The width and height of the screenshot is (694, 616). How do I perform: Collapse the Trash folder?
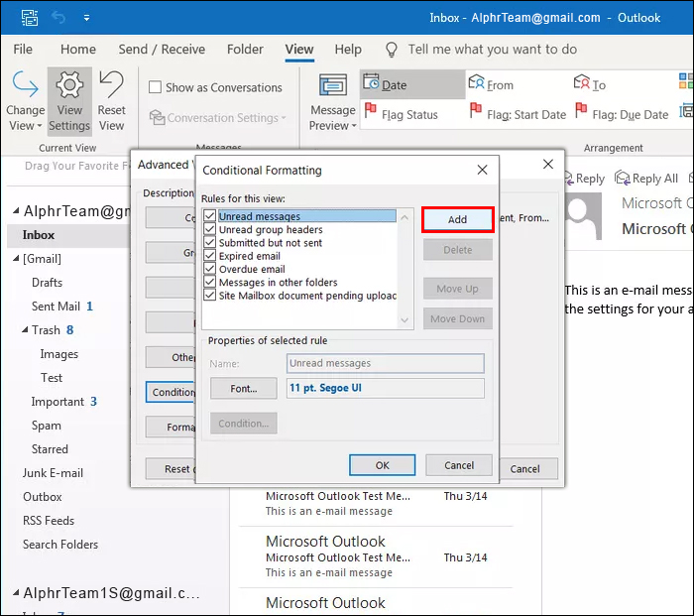[25, 330]
